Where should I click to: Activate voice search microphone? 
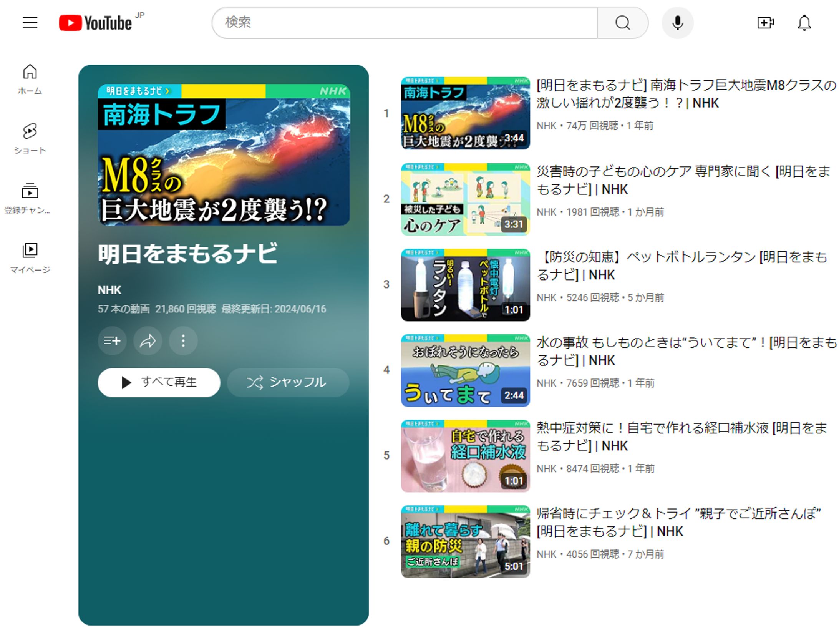pyautogui.click(x=678, y=23)
